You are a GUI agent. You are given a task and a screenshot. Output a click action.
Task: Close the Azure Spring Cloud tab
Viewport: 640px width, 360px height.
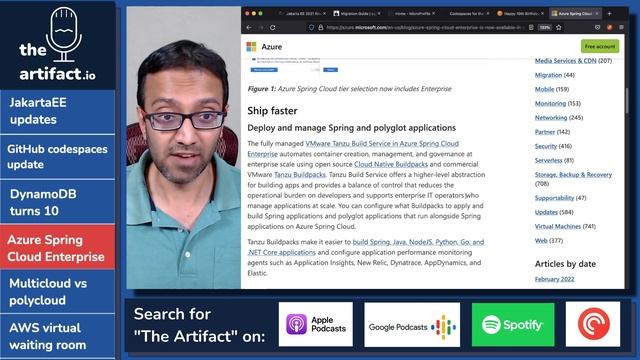click(597, 13)
